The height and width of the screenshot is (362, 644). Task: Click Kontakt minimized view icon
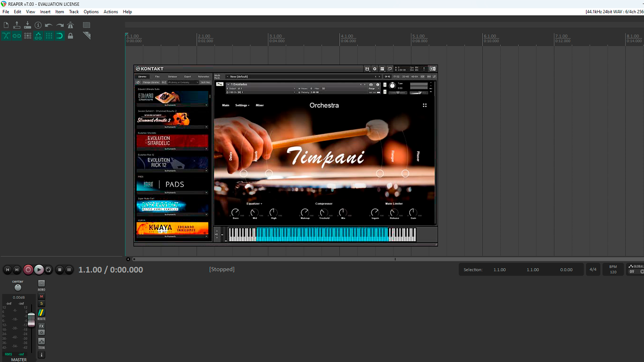pos(390,69)
